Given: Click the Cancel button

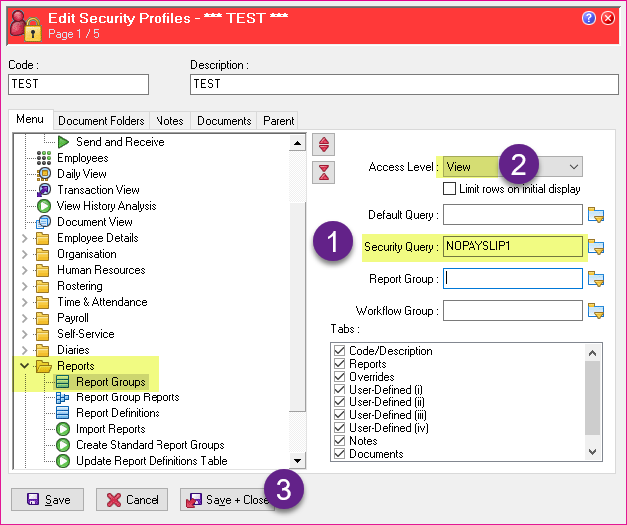Looking at the screenshot, I should [x=131, y=499].
